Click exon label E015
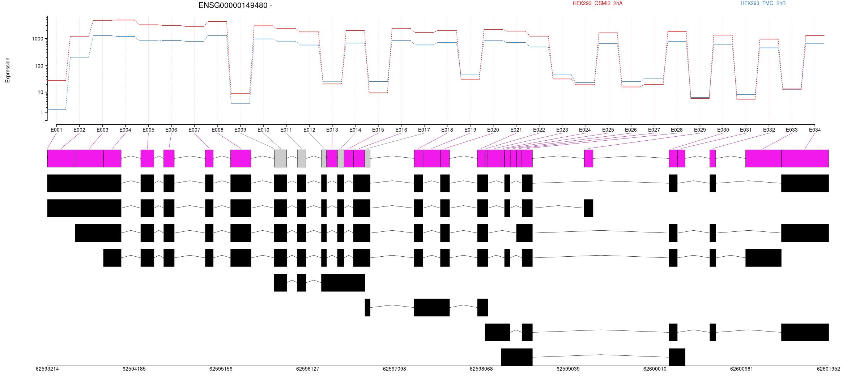 (x=378, y=130)
